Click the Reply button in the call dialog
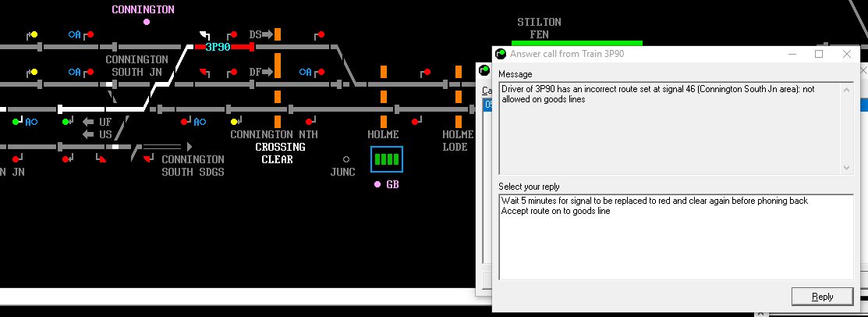The image size is (868, 317). (822, 297)
